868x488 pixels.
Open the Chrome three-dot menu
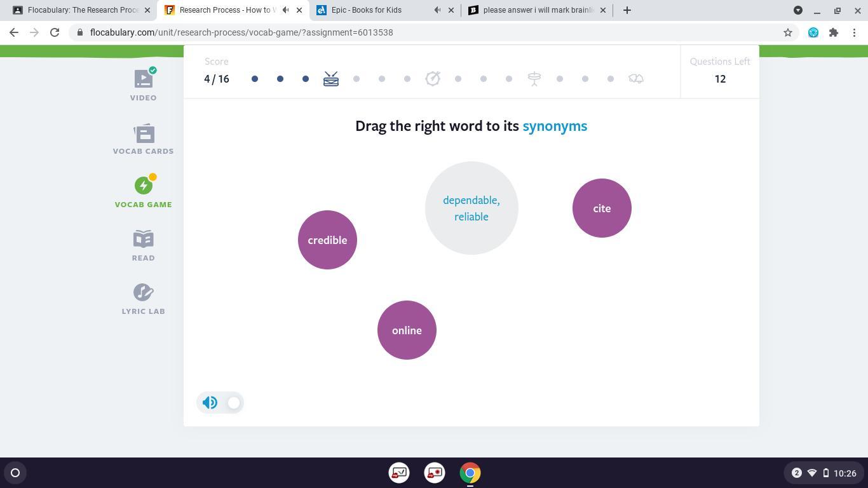pyautogui.click(x=854, y=32)
